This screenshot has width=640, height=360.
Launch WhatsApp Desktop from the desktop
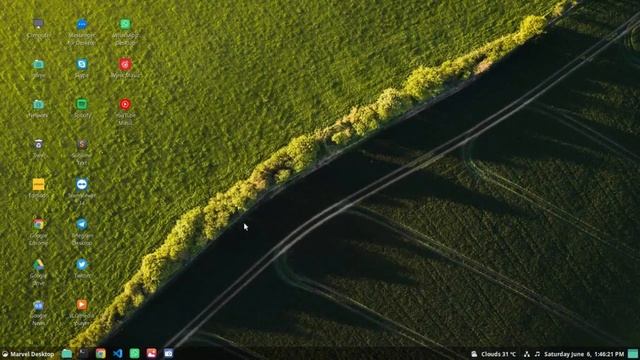coord(125,24)
